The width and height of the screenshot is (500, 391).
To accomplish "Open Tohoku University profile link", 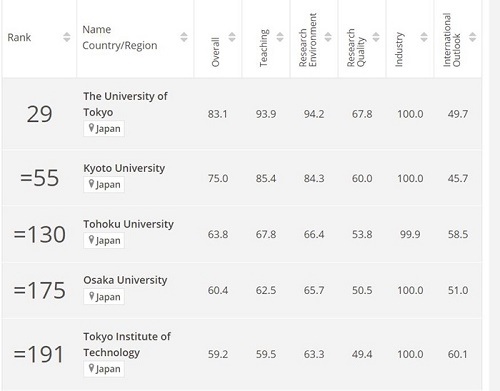I will click(x=128, y=224).
